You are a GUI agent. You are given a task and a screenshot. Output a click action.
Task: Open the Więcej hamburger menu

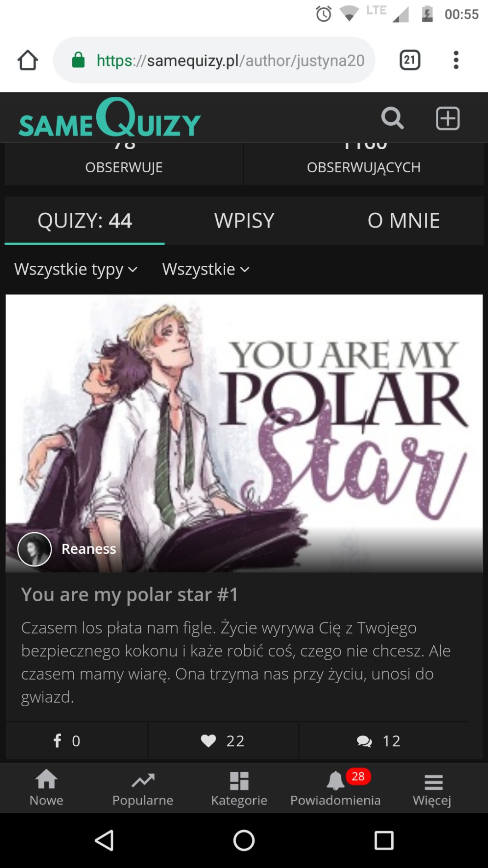coord(432,789)
